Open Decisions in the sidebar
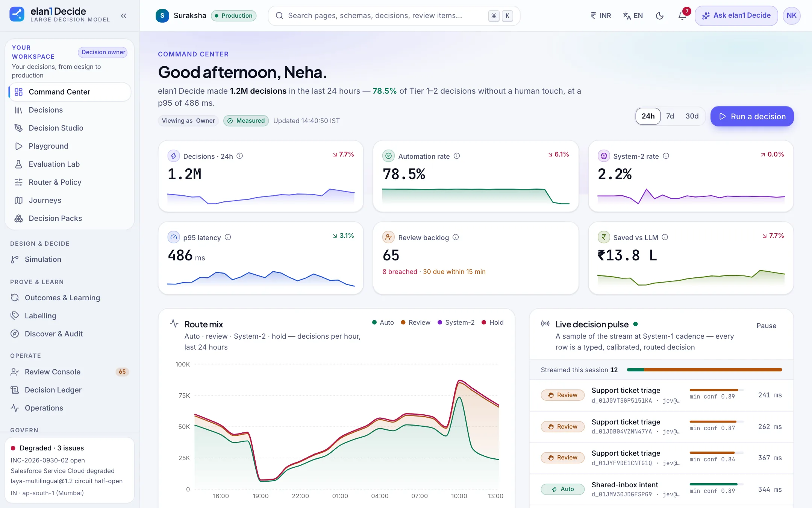The image size is (812, 508). pos(70,110)
